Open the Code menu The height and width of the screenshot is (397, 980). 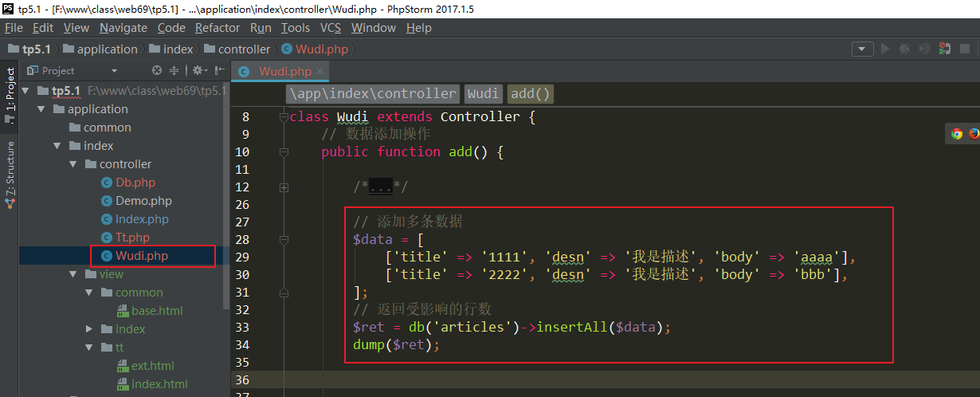(x=171, y=28)
